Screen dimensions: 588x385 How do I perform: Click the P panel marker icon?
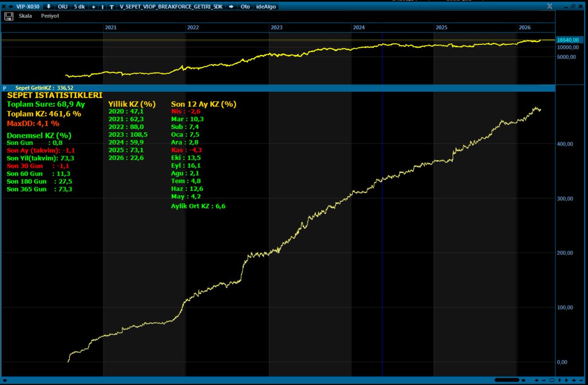coord(4,88)
